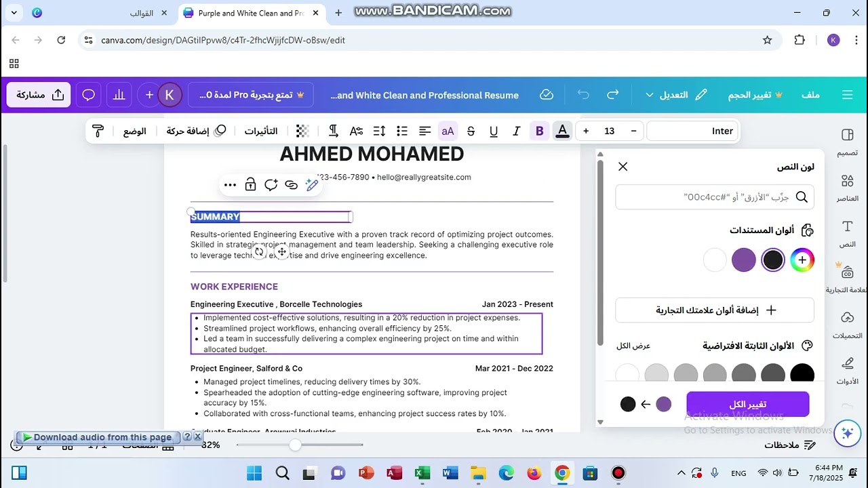The image size is (868, 488).
Task: Open Editing (التعديل) mode dropdown
Action: tap(676, 95)
